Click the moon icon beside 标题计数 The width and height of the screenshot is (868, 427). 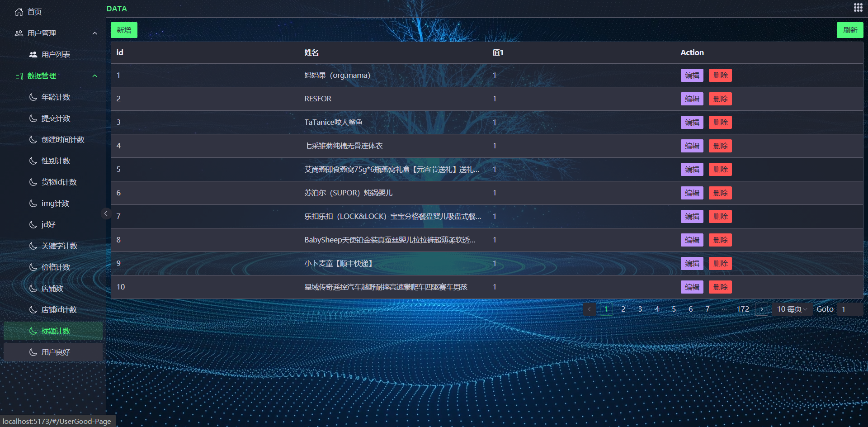click(33, 331)
